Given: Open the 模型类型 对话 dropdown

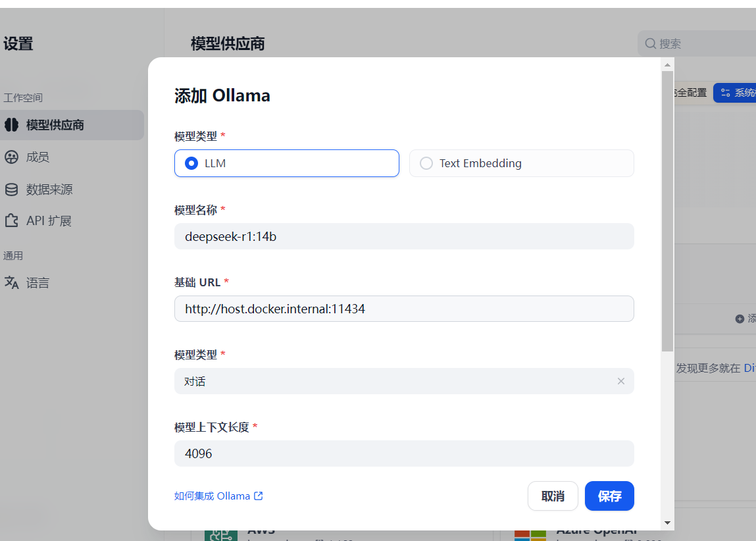Looking at the screenshot, I should pyautogui.click(x=395, y=381).
